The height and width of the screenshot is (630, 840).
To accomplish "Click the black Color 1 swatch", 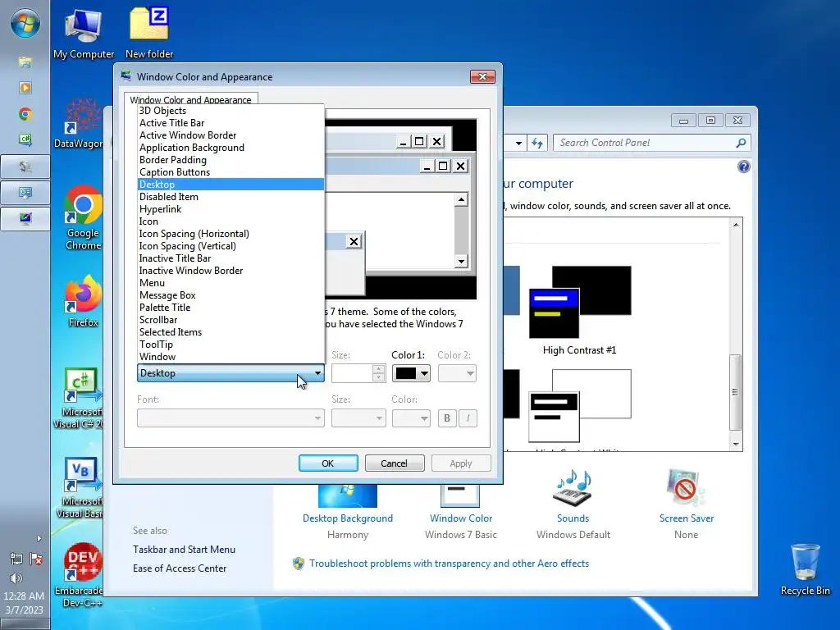I will click(406, 373).
